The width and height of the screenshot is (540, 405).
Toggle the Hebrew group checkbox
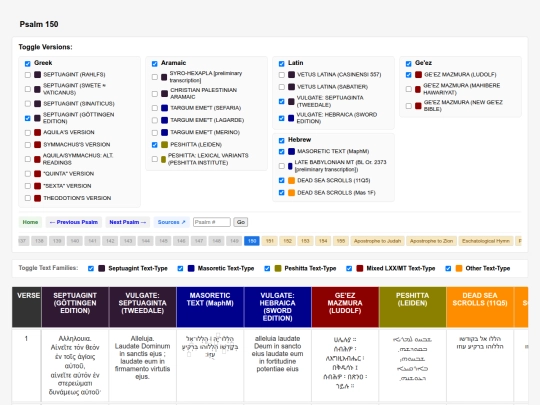pos(281,140)
